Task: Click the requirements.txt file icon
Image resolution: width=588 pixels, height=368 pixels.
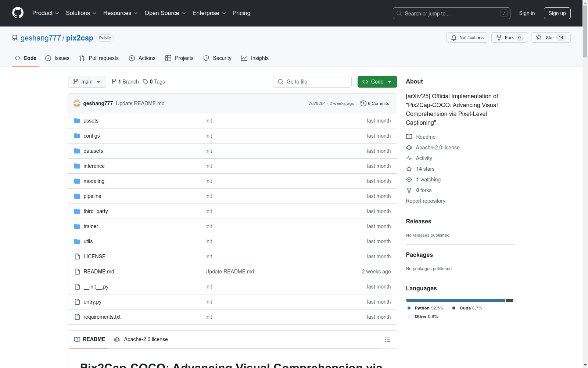Action: click(x=77, y=317)
